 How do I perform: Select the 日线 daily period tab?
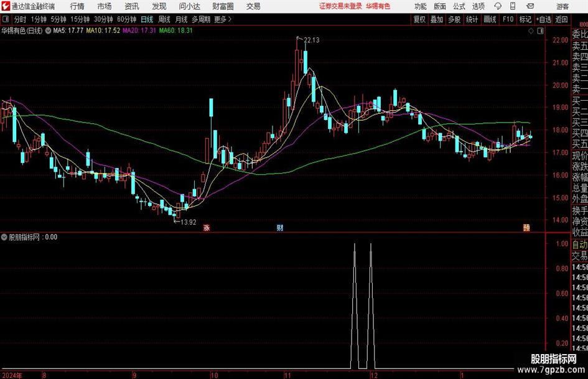[x=147, y=19]
